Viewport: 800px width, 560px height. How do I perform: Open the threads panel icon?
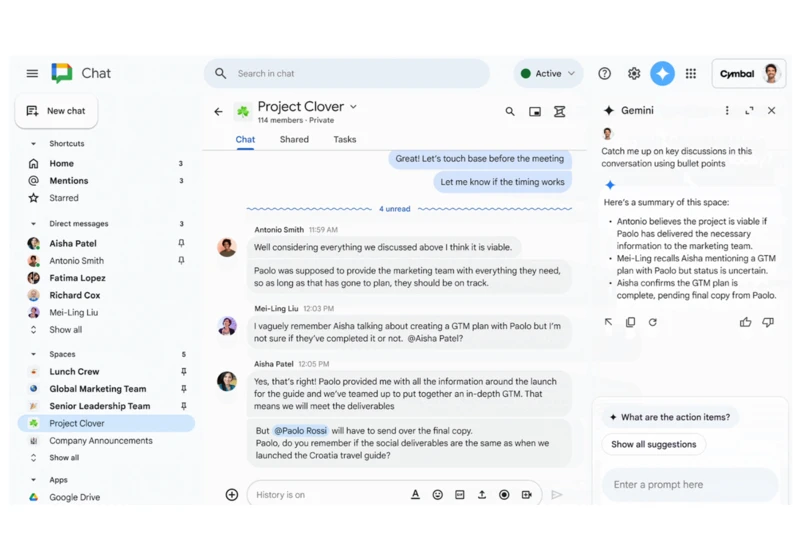tap(560, 111)
